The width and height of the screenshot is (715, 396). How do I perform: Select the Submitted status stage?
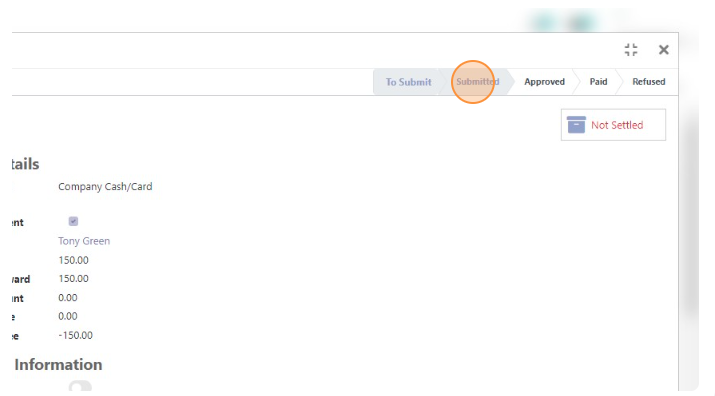[477, 82]
